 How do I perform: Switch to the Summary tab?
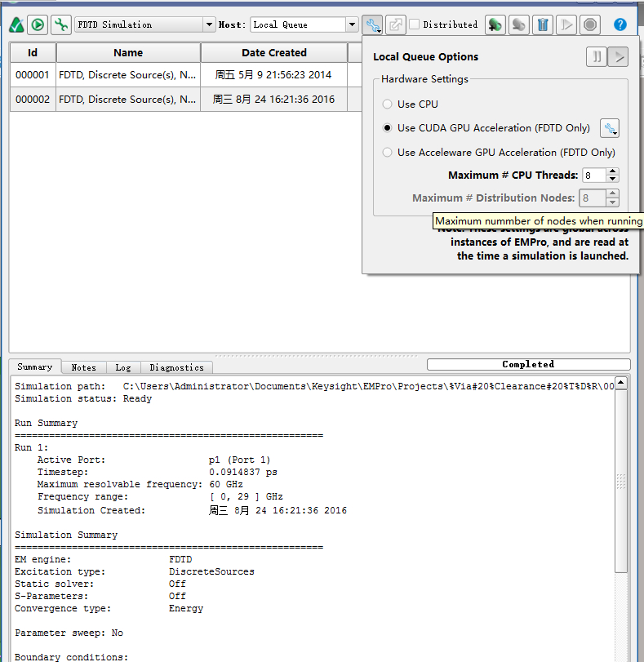tap(35, 367)
